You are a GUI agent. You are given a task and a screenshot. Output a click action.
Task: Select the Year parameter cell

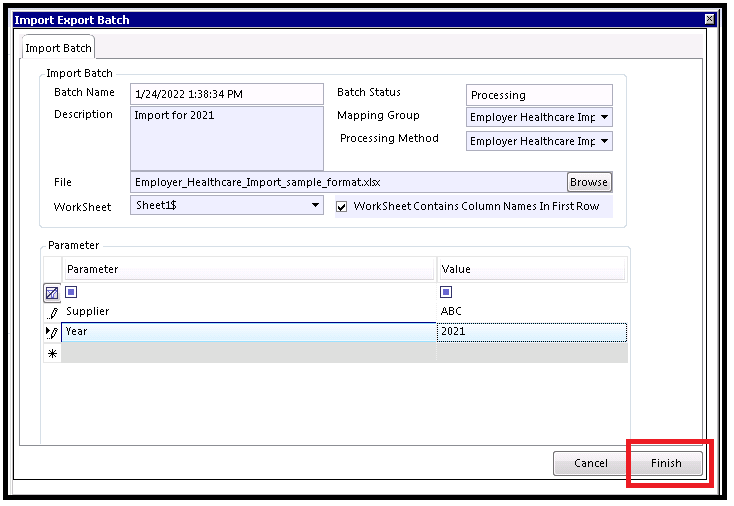pyautogui.click(x=249, y=332)
